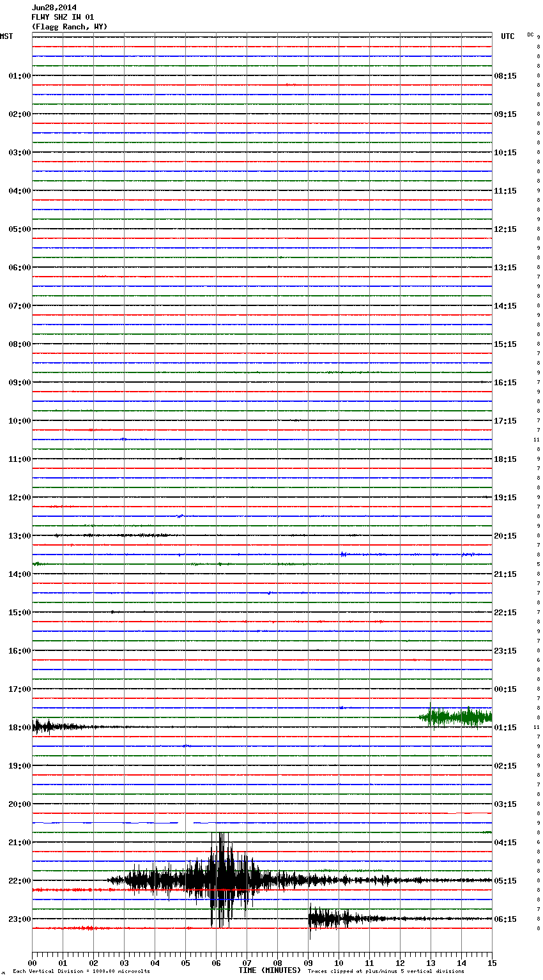The width and height of the screenshot is (543, 980).
Task: Select the 05:00 MST time label
Action: (19, 229)
